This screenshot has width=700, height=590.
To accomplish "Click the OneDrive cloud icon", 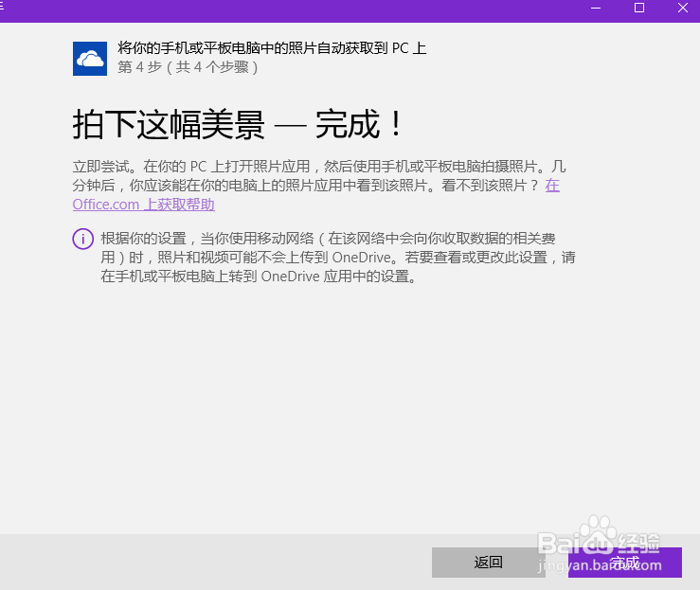I will [90, 59].
